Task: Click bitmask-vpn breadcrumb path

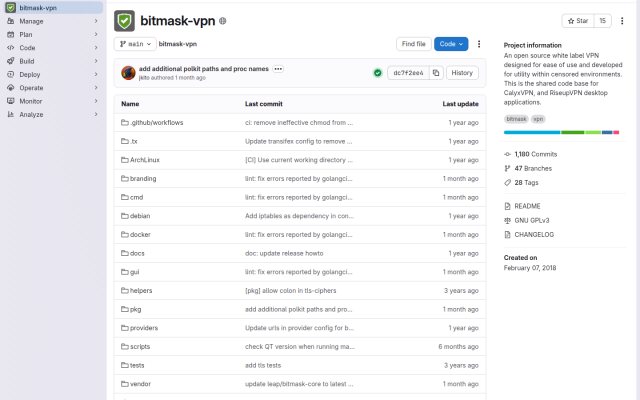Action: 178,44
